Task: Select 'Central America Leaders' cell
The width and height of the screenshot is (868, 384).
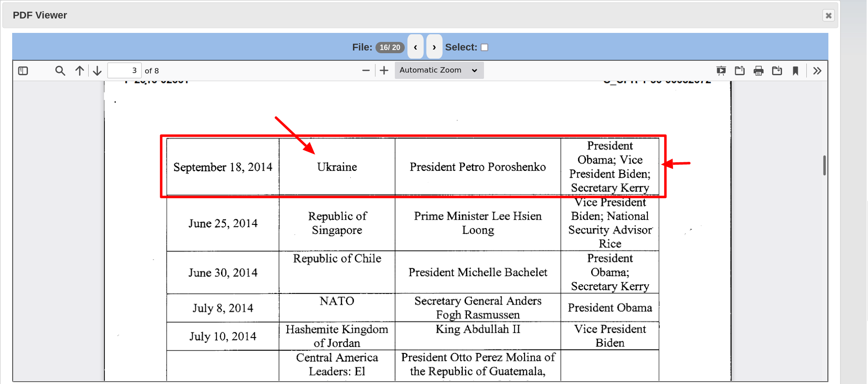Action: point(337,366)
